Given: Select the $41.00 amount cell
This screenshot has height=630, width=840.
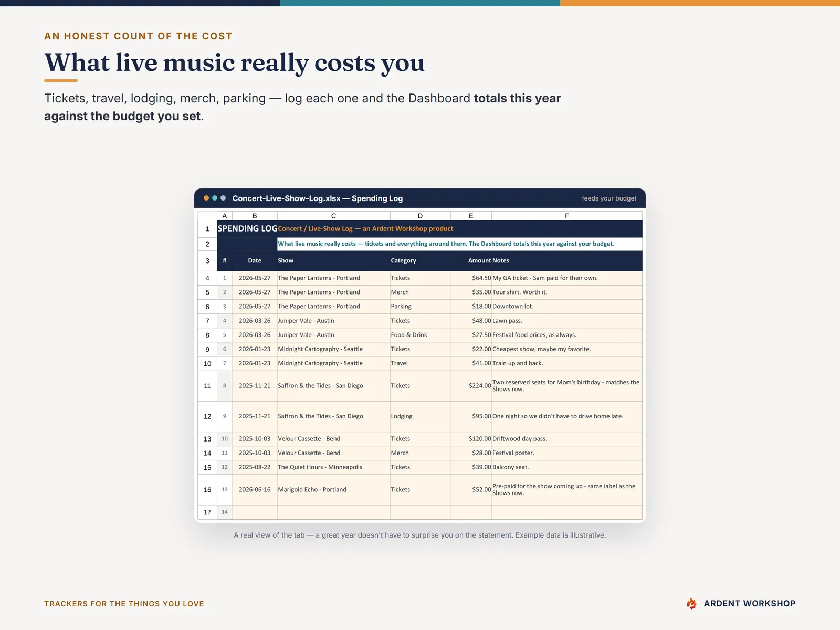Looking at the screenshot, I should pyautogui.click(x=471, y=363).
